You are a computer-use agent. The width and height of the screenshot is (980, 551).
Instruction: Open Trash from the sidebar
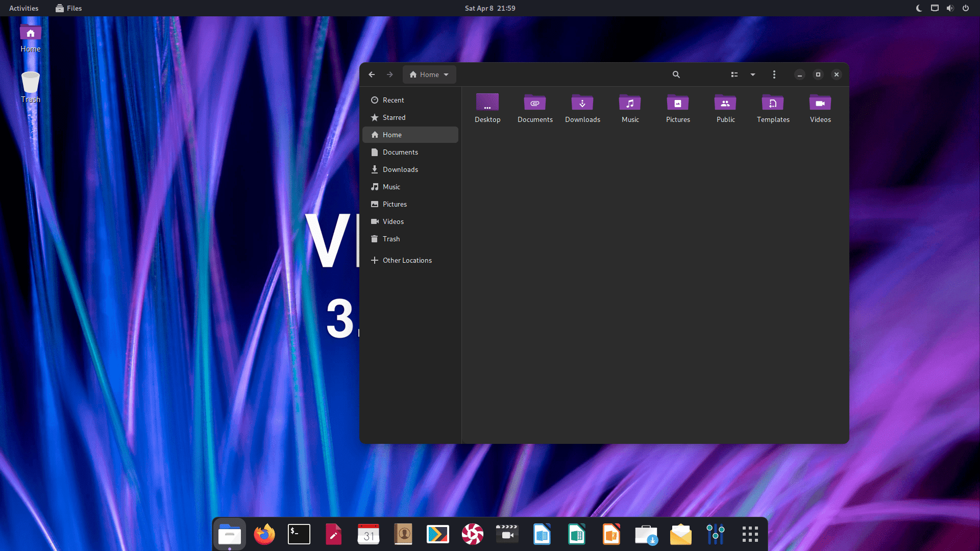410,239
